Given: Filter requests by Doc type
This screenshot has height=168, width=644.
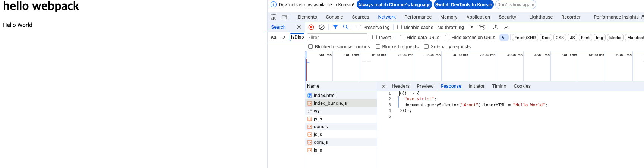Looking at the screenshot, I should (x=546, y=38).
